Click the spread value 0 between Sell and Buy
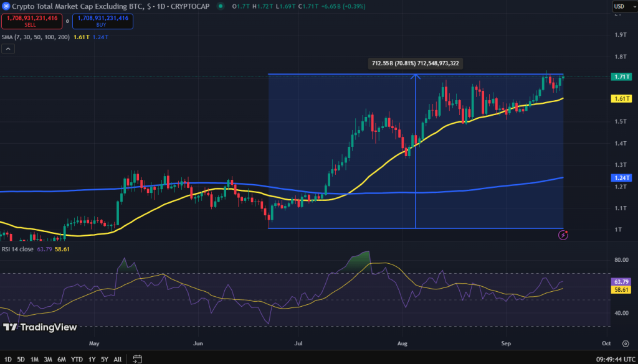Image resolution: width=638 pixels, height=364 pixels. tap(67, 21)
